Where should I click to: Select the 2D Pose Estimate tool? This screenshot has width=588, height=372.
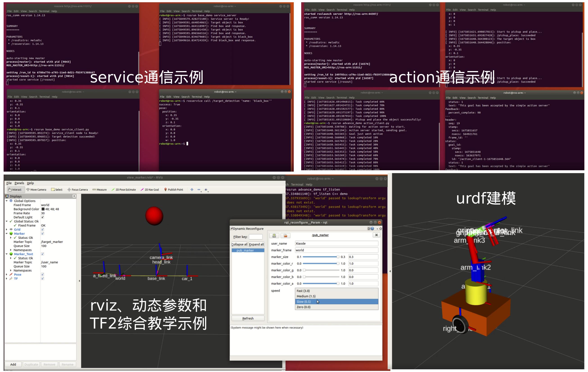(x=124, y=190)
